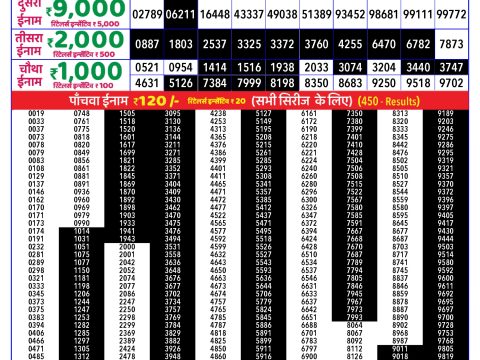Click the ₹1,000 fourth prize amount
Screen dimensions: 480x360
click(x=86, y=71)
